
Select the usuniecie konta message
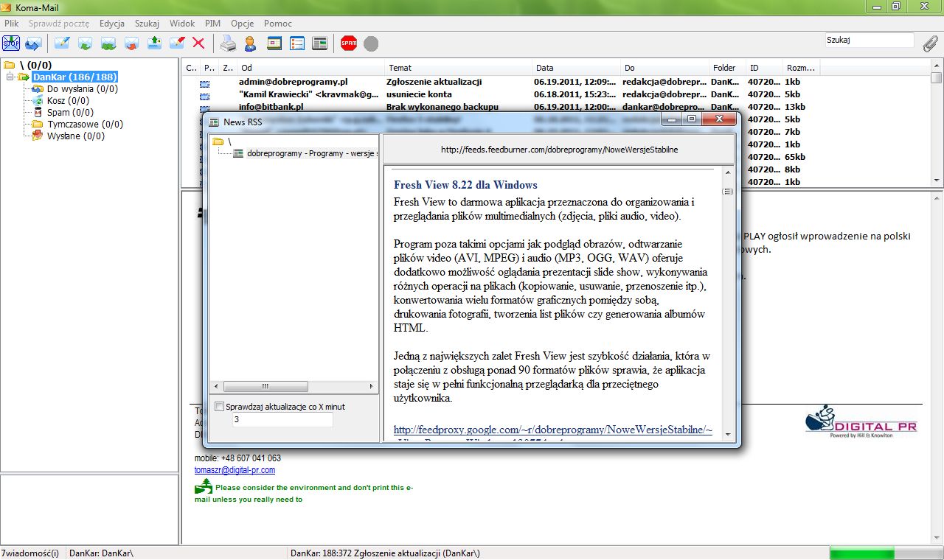click(420, 94)
